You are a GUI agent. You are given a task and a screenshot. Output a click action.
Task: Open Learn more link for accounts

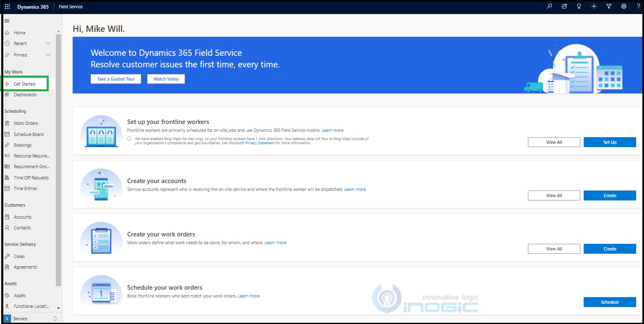pos(355,189)
